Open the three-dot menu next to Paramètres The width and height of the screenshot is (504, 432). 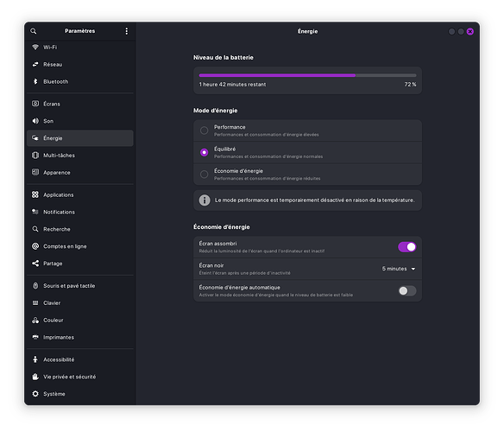tap(126, 31)
